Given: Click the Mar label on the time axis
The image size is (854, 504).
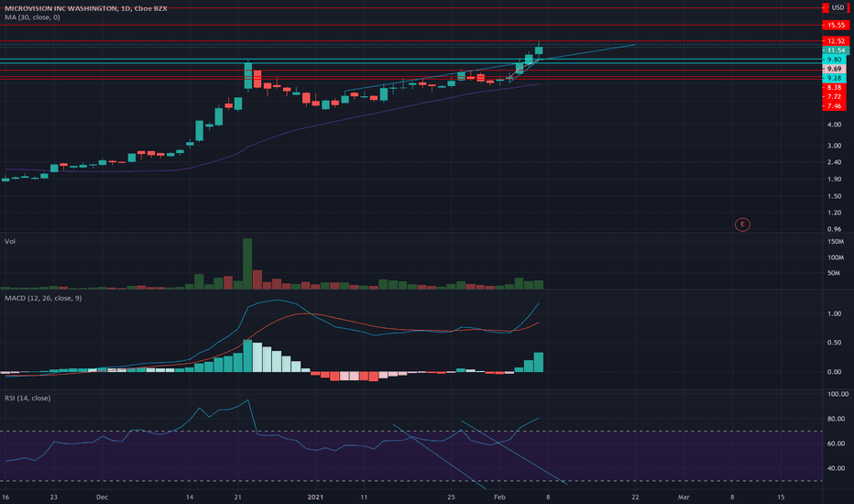Looking at the screenshot, I should [684, 497].
